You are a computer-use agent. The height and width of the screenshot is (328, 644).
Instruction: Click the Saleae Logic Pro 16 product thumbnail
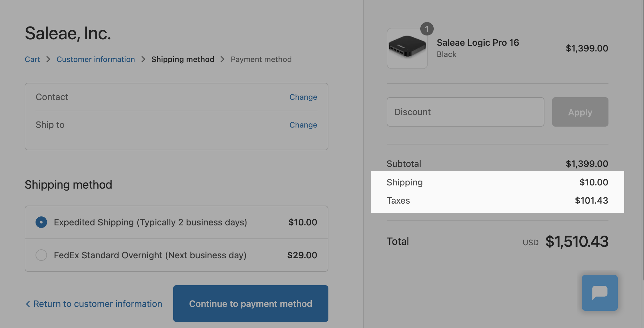point(407,49)
